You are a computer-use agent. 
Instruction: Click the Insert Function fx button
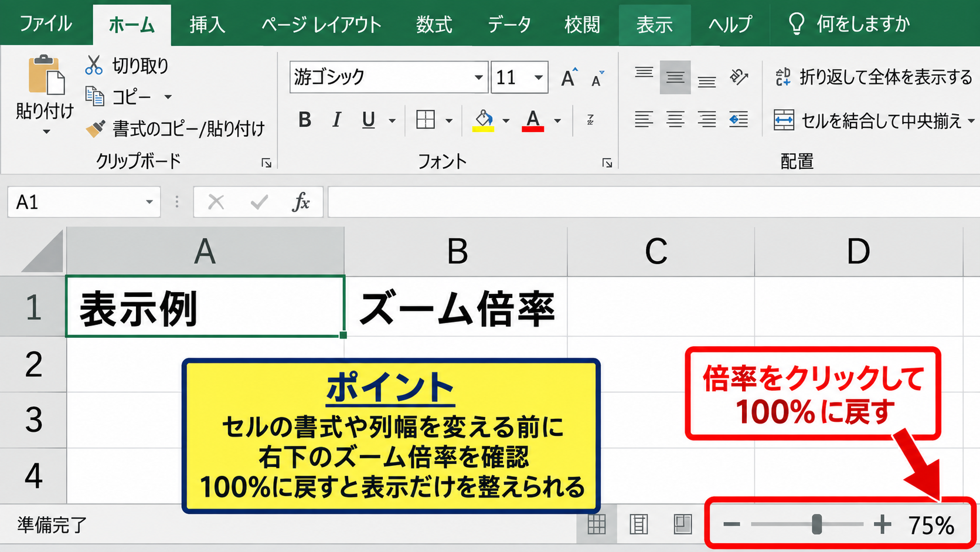tap(301, 202)
